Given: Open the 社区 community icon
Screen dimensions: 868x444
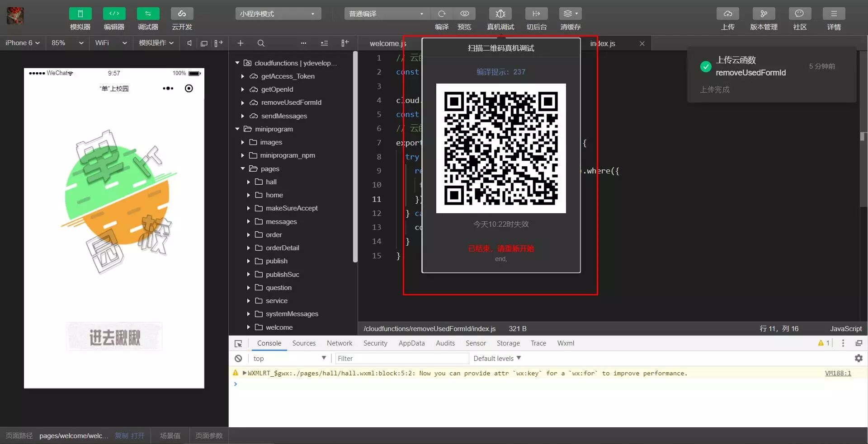Looking at the screenshot, I should [x=800, y=14].
